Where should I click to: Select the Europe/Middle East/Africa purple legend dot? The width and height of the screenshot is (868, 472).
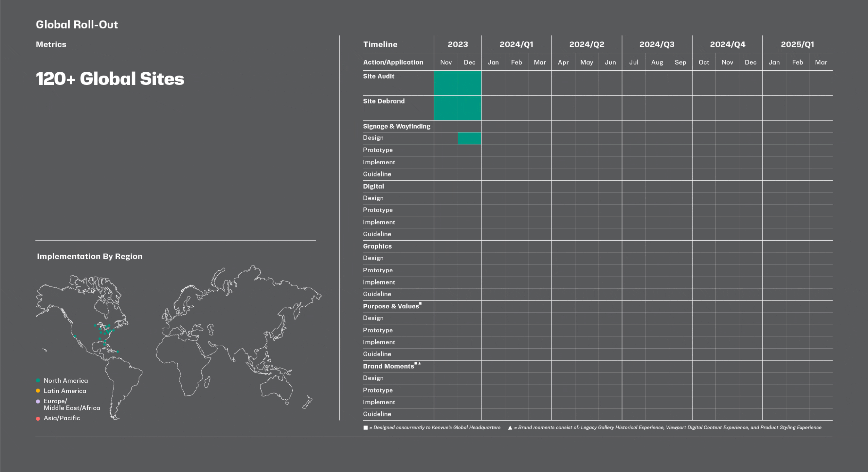[x=38, y=401]
